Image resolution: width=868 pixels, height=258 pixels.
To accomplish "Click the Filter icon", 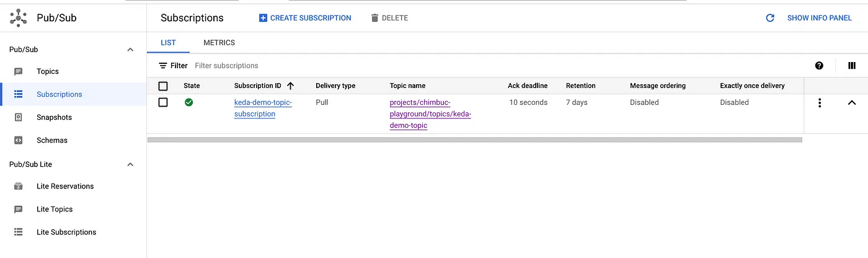I will point(163,65).
